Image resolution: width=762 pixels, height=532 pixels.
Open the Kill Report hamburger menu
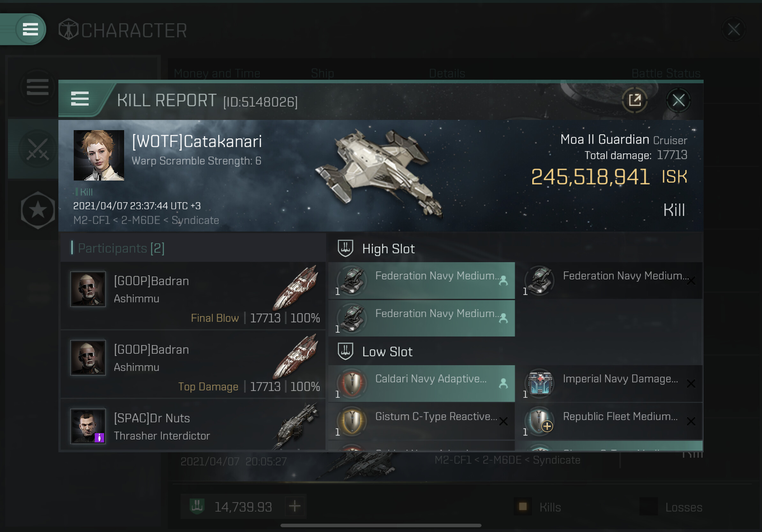point(80,99)
